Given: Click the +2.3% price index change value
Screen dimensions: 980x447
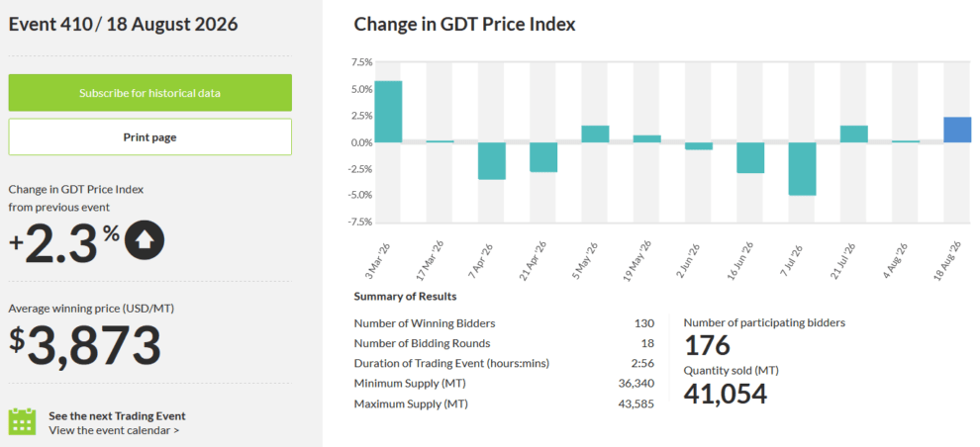Looking at the screenshot, I should 64,243.
